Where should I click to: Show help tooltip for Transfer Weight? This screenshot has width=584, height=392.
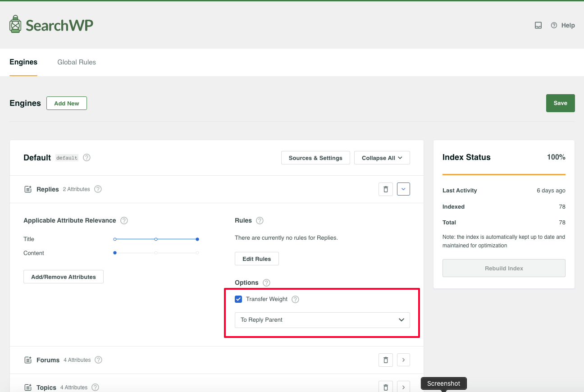[295, 299]
